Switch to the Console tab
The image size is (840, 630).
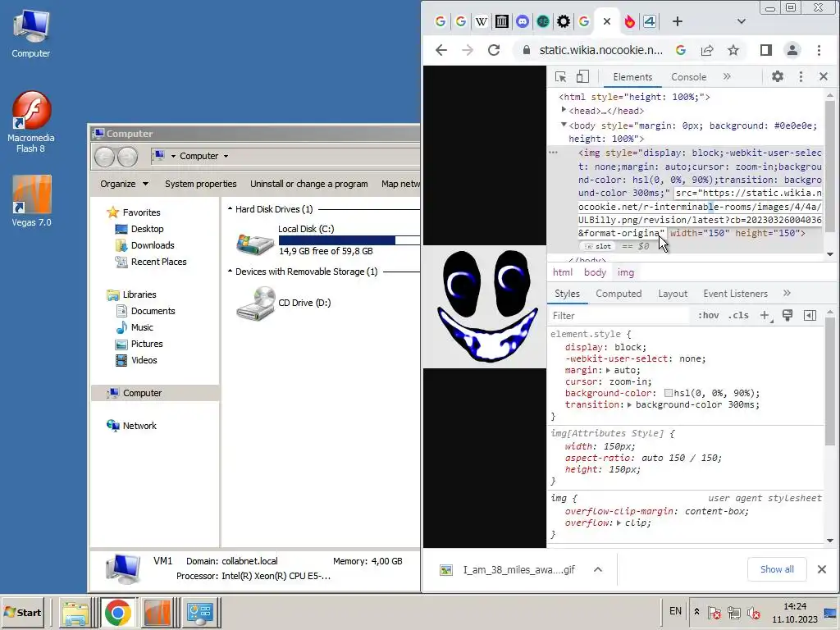688,76
